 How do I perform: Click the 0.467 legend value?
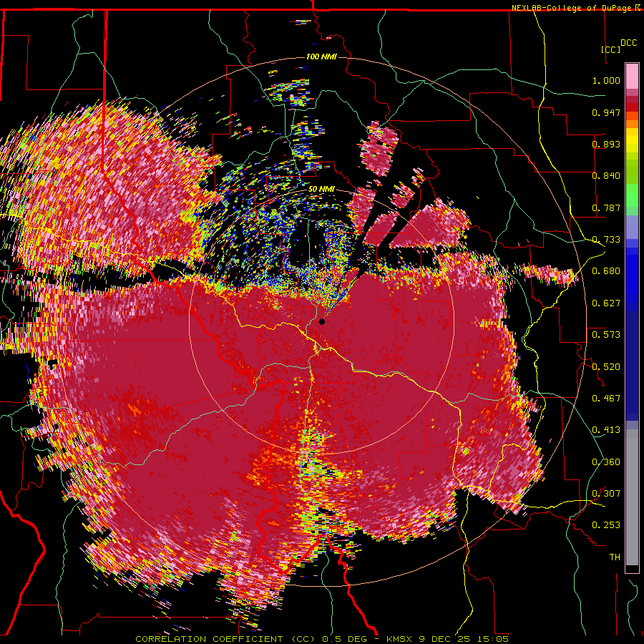606,399
